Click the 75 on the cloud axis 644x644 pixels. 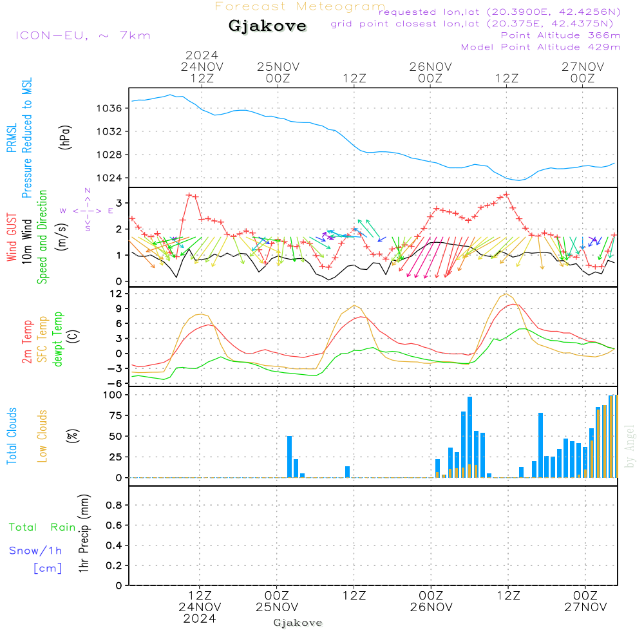pyautogui.click(x=116, y=415)
